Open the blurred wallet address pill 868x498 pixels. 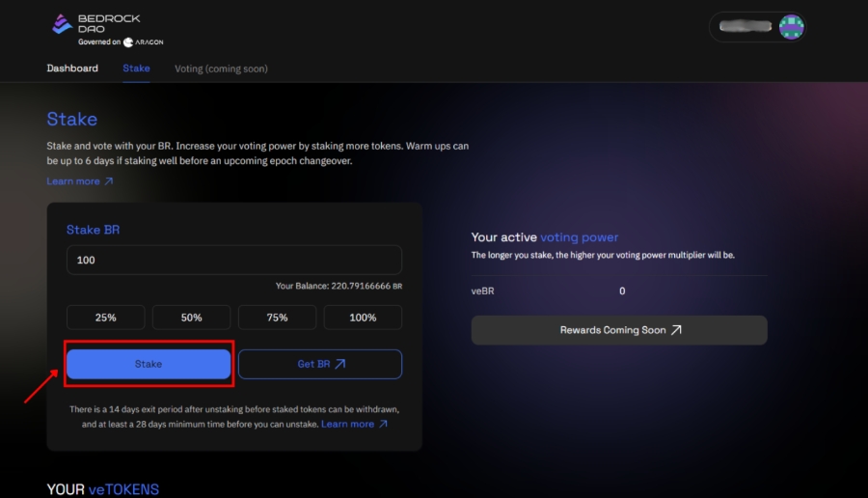click(x=746, y=26)
